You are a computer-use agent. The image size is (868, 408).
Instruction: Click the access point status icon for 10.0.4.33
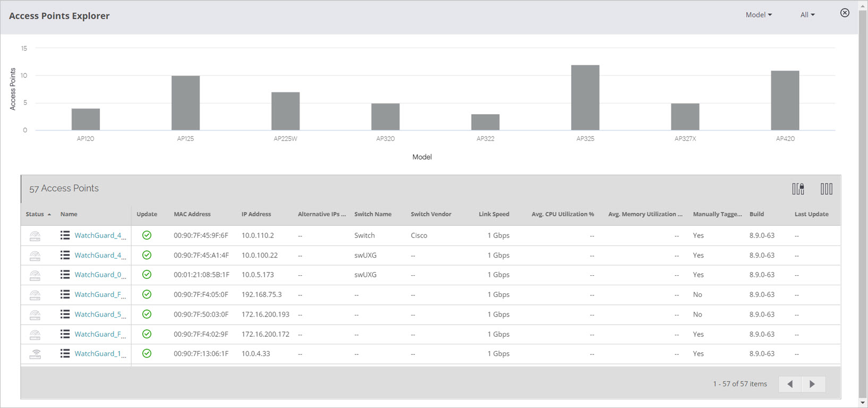(35, 354)
